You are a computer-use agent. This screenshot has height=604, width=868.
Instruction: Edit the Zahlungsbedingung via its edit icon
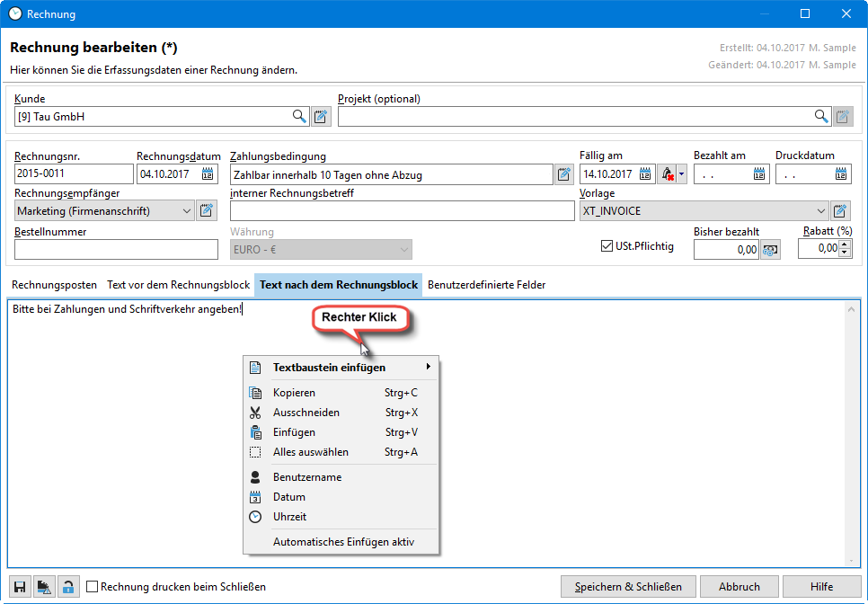coord(564,174)
